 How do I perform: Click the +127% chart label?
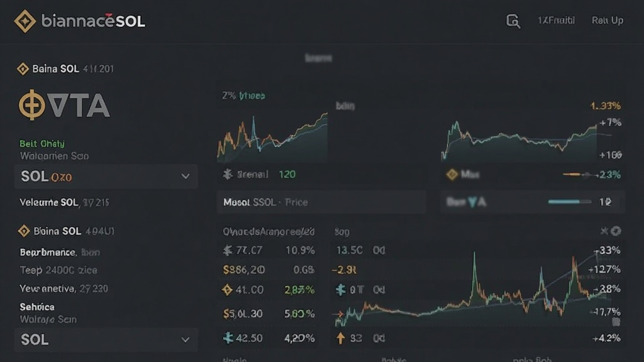[x=604, y=270]
